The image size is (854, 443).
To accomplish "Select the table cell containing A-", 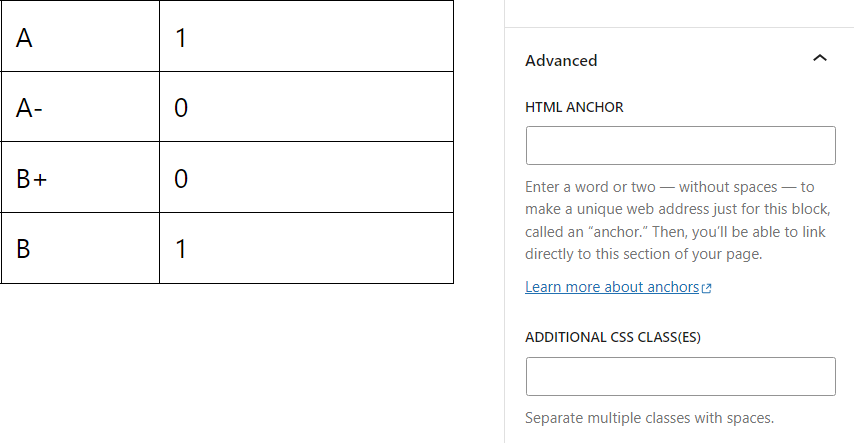I will (80, 107).
